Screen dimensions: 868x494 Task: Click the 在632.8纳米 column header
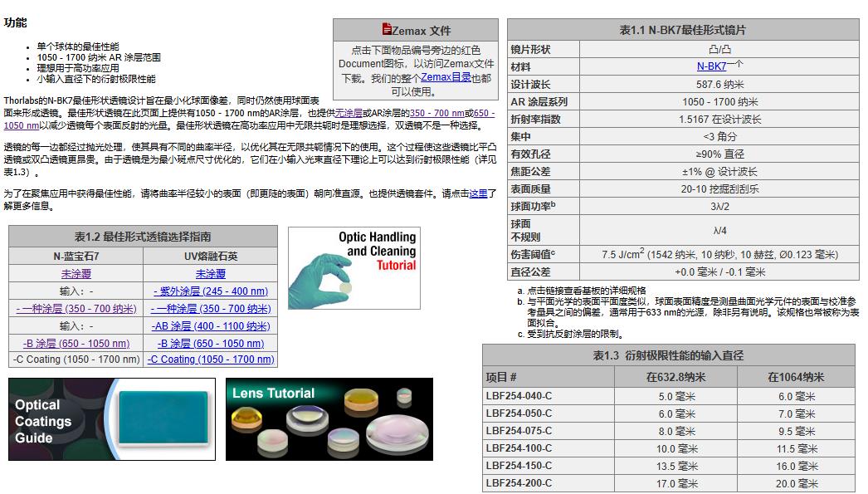point(676,377)
